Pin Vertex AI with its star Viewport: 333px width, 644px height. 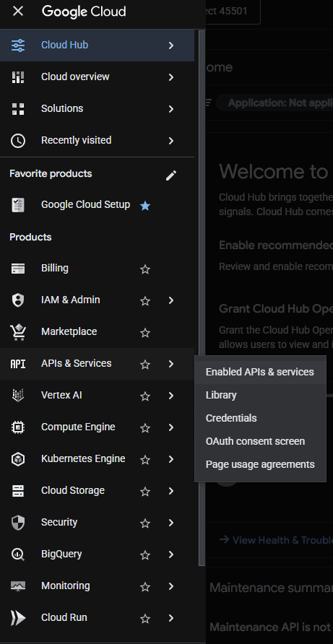(145, 396)
